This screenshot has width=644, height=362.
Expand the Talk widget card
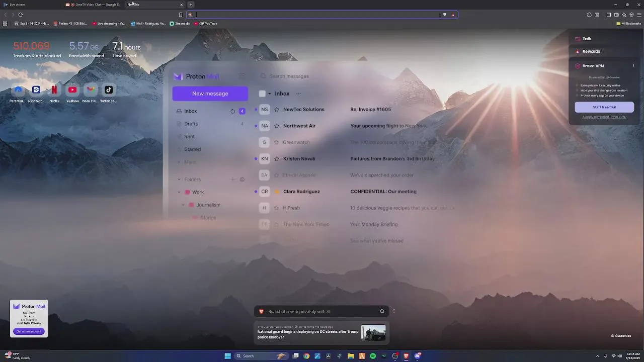(604, 39)
